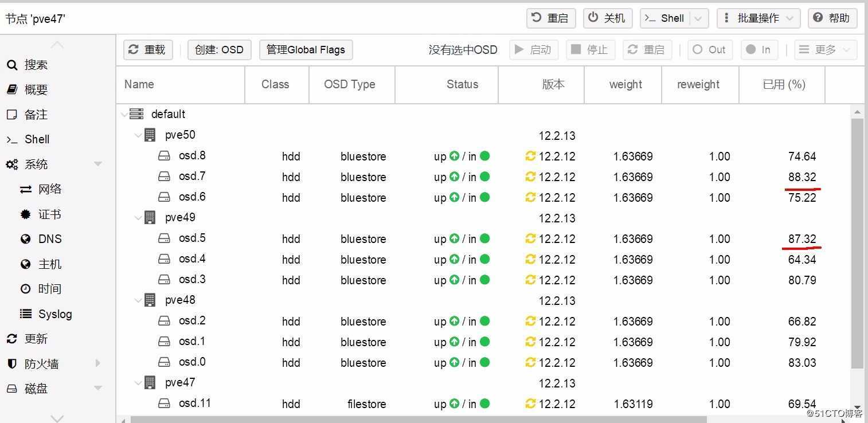
Task: Sort by the Name column header
Action: pos(181,84)
